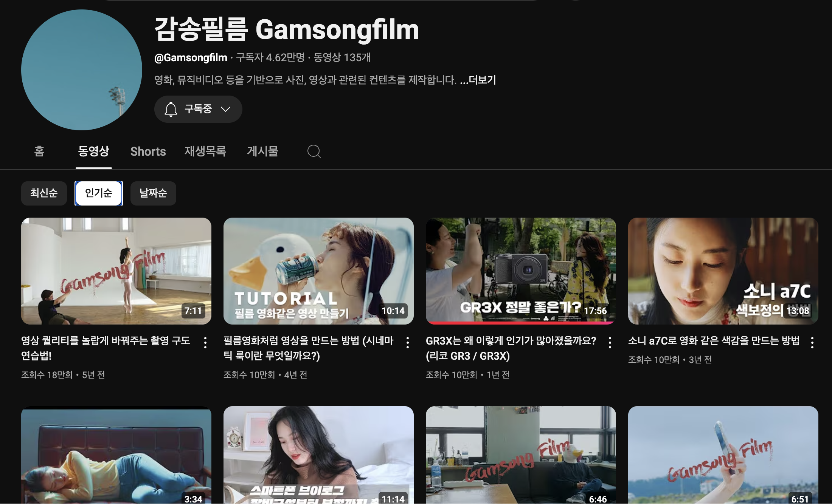
Task: Open more options for GR3X video
Action: click(x=610, y=342)
